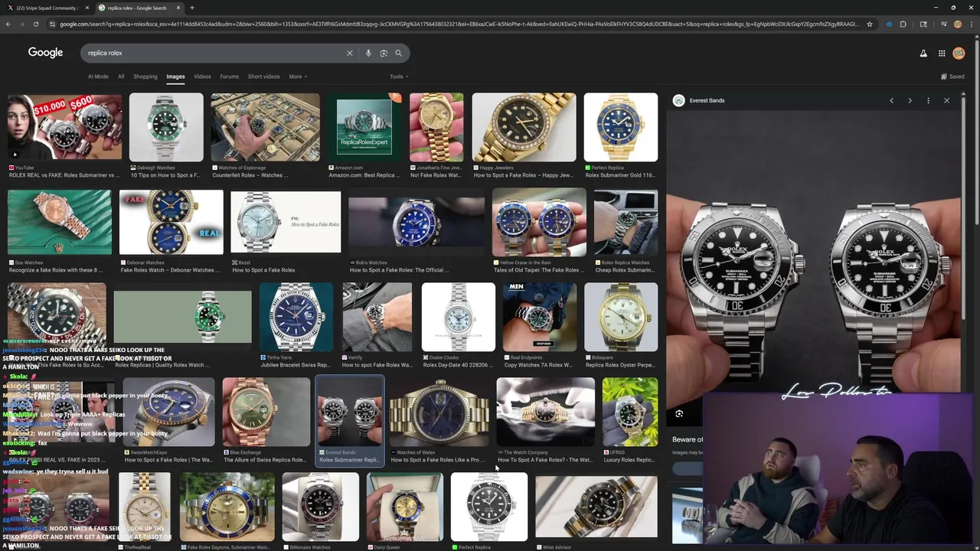
Task: Show previous image in the preview panel
Action: tap(891, 100)
